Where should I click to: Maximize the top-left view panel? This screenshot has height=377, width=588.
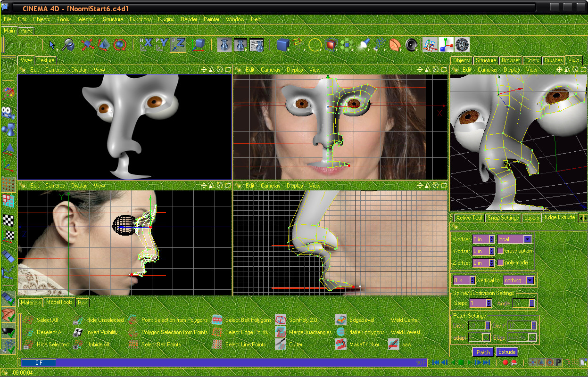(x=228, y=69)
